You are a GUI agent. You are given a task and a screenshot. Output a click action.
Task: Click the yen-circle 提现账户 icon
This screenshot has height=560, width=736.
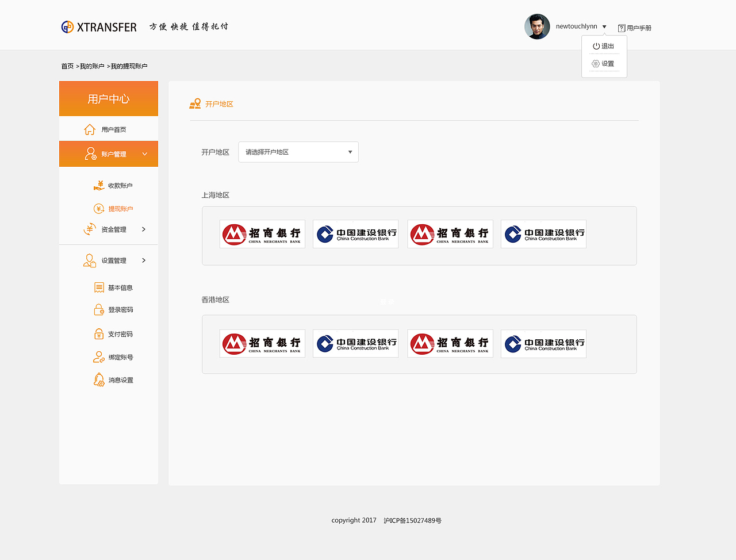(x=99, y=209)
